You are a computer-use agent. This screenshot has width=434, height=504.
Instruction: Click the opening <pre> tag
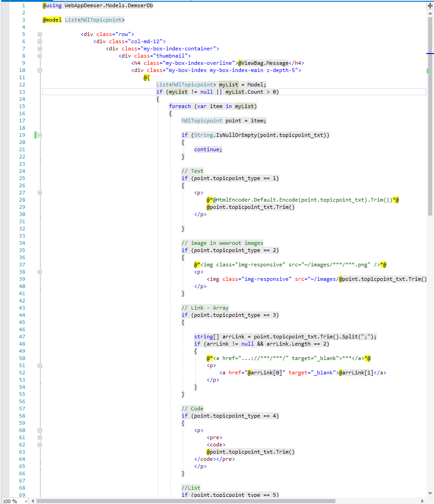(x=214, y=437)
